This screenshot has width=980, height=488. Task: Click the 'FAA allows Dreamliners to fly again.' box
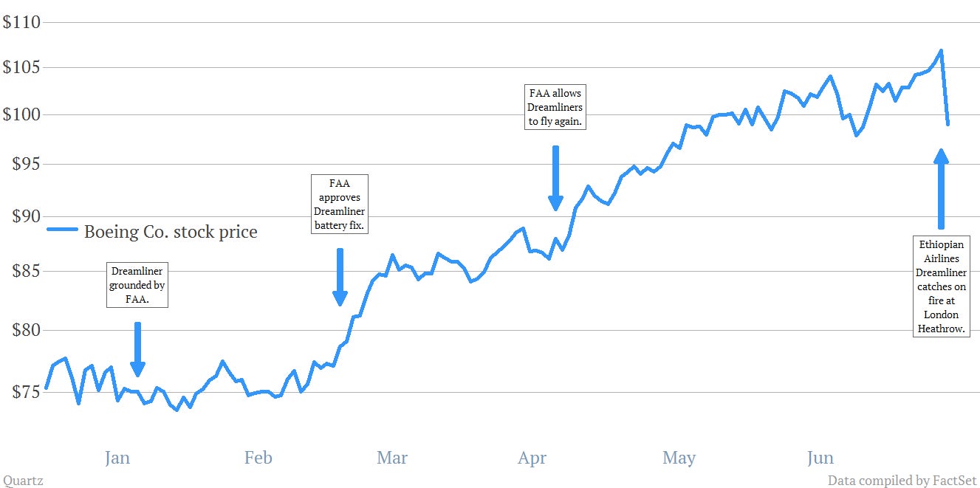pos(555,107)
